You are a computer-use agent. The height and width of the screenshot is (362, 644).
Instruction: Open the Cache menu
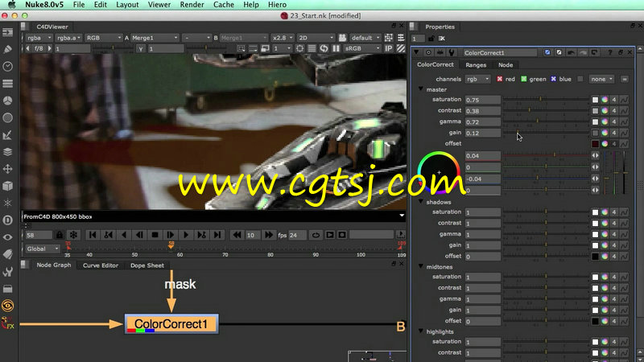224,5
